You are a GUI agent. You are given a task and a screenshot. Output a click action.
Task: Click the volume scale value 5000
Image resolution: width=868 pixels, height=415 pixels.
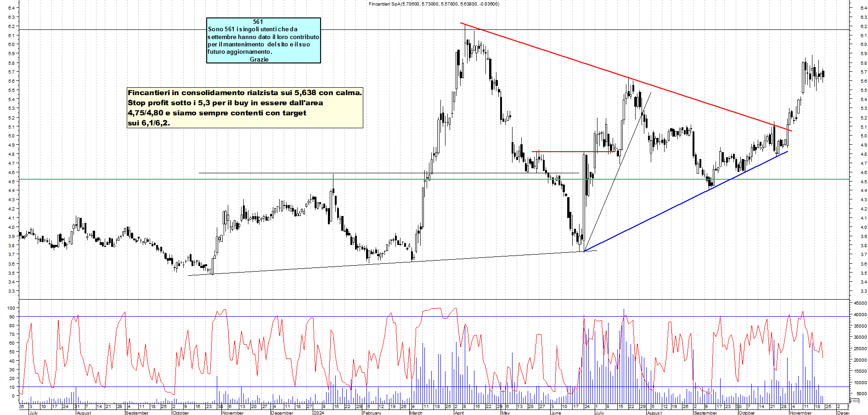point(861,394)
